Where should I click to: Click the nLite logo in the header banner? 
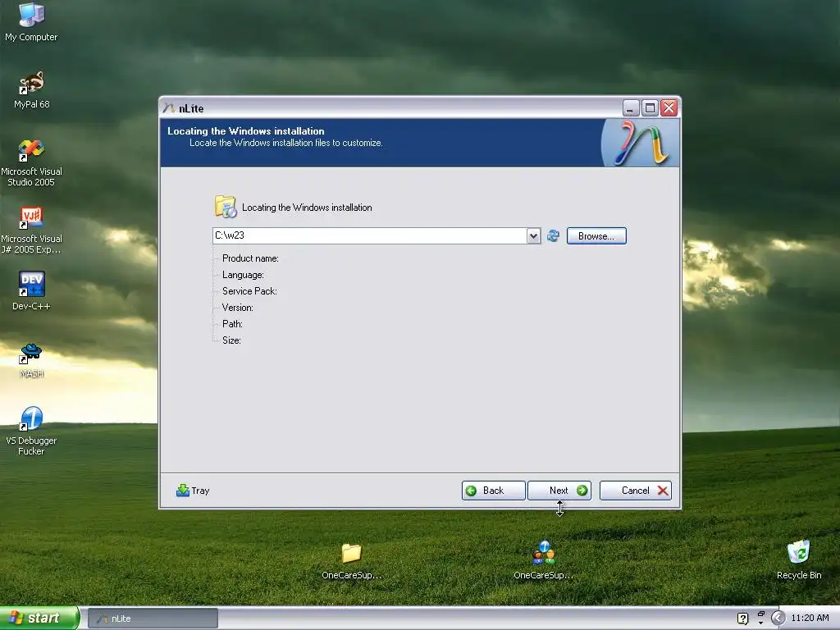640,143
